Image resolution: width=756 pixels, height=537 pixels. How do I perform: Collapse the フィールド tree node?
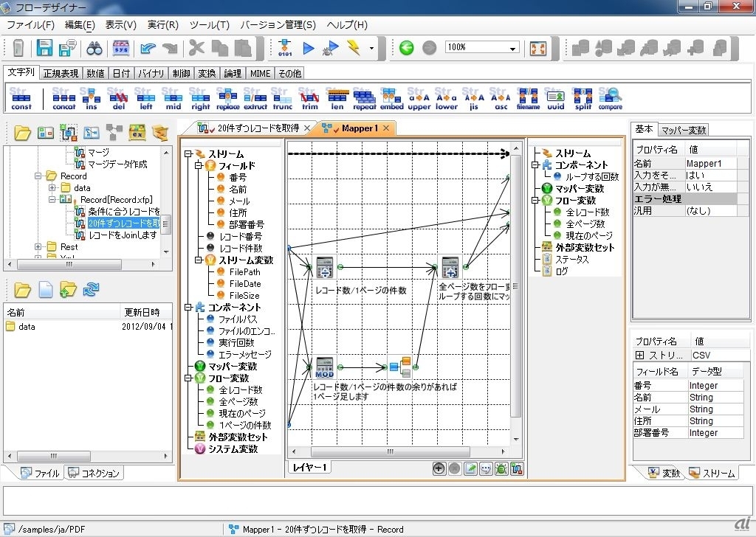(x=199, y=166)
